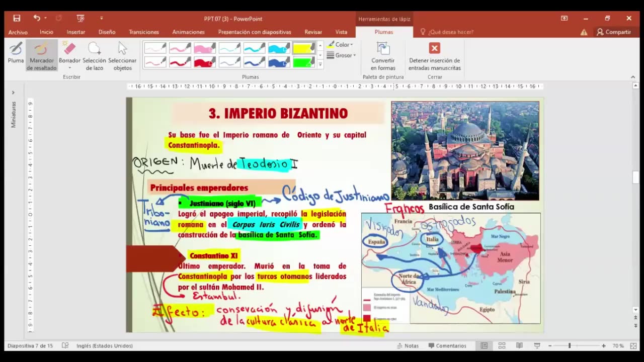
Task: Stop inking with Detener inserción de entradas manuscritas
Action: pyautogui.click(x=434, y=56)
